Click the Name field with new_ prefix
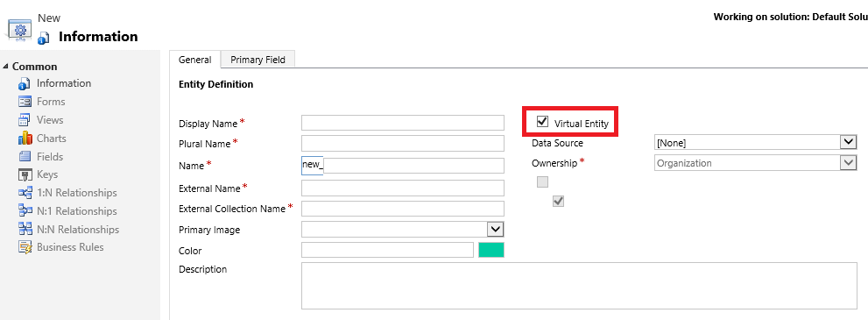 point(402,166)
